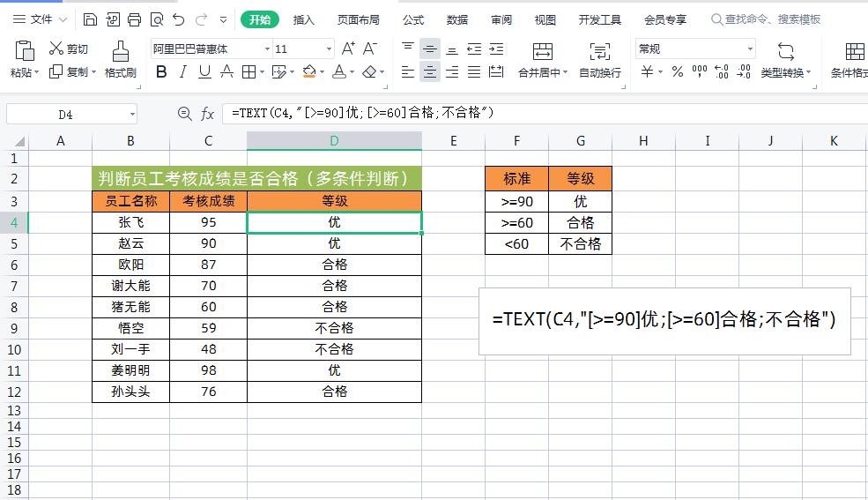The width and height of the screenshot is (868, 500).
Task: Click the zoom magnifier beside fx
Action: [x=184, y=114]
